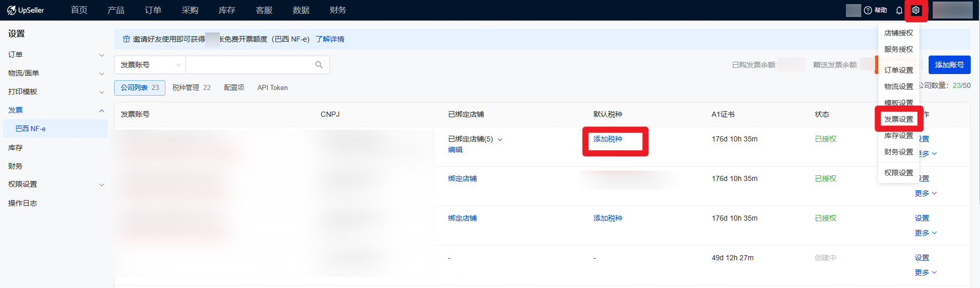Screen dimensions: 980x288
Task: Click 添加税种 in the third row
Action: point(608,218)
